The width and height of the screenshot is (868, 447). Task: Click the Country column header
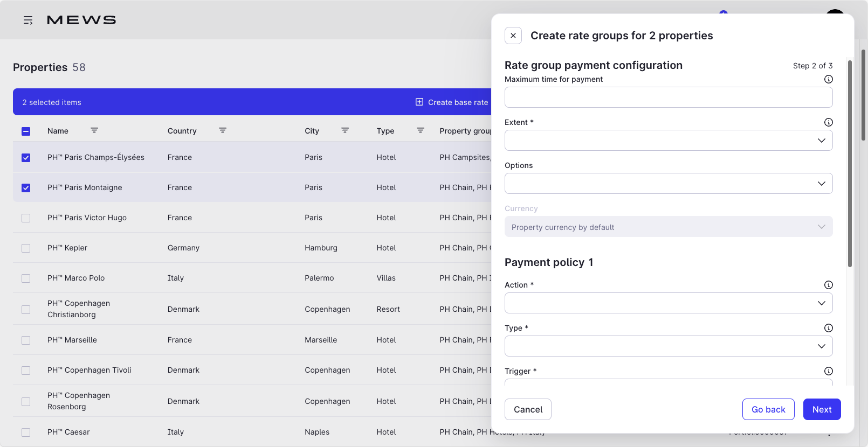[x=182, y=131]
